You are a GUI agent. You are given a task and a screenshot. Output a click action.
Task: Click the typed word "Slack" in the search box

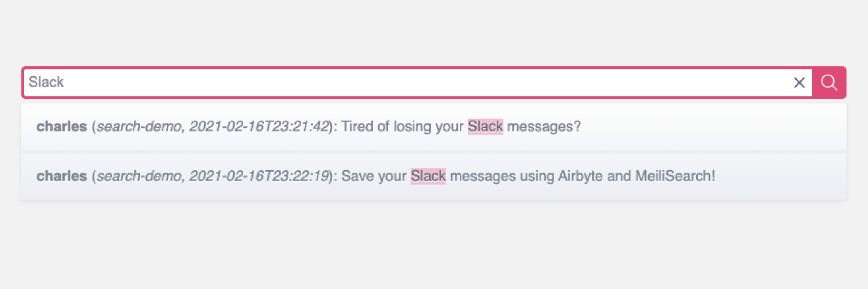tap(46, 82)
